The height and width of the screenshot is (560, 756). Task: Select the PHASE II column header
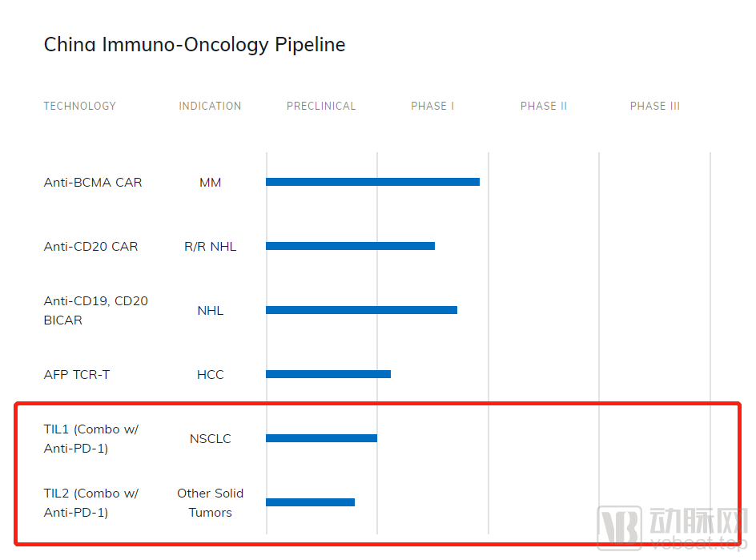point(544,106)
